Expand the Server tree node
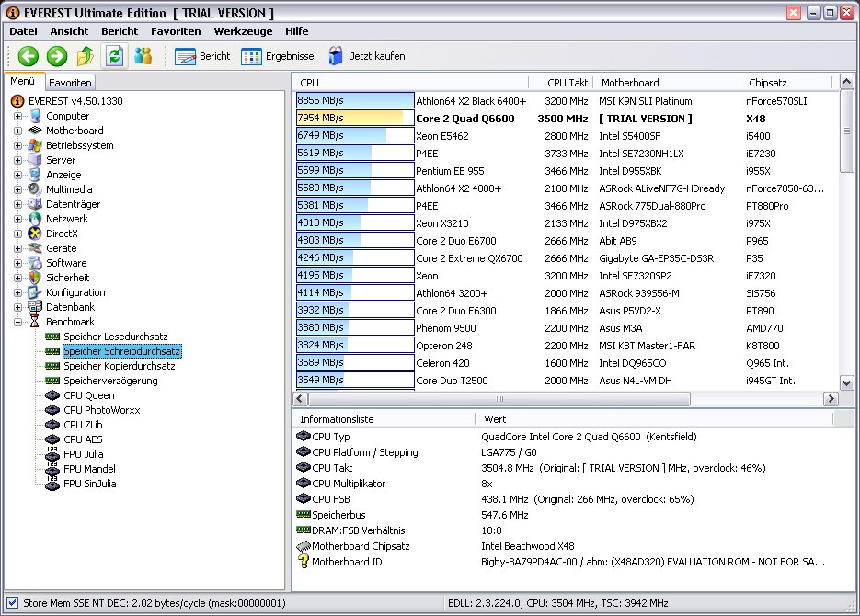The height and width of the screenshot is (616, 860). point(18,161)
